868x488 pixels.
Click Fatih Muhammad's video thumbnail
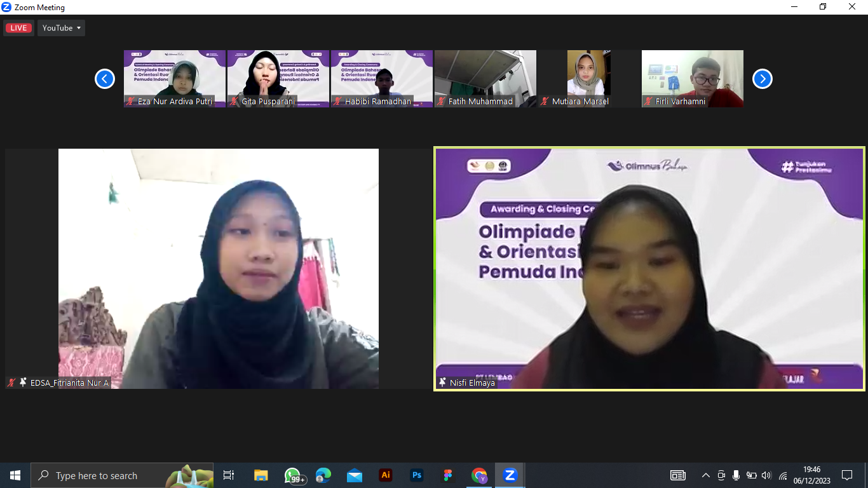point(485,78)
